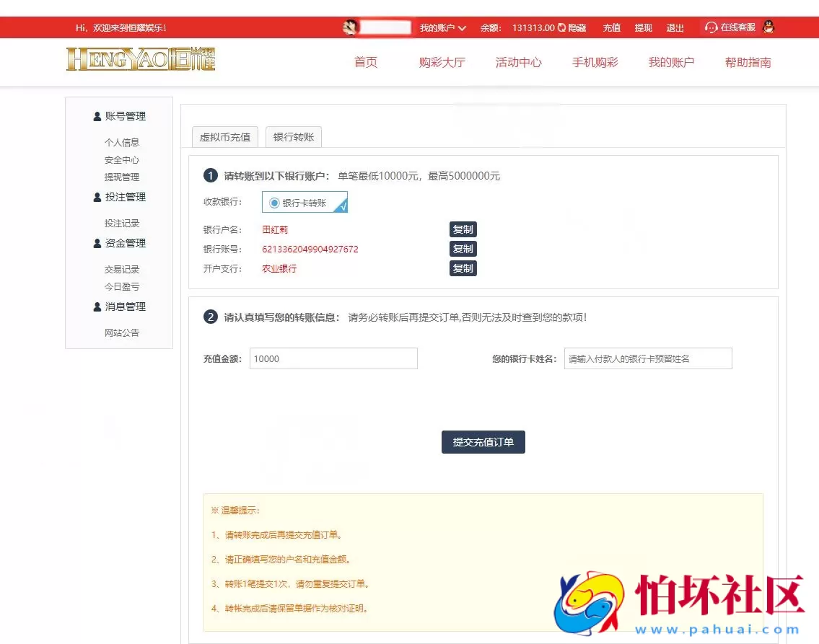Viewport: 819px width, 644px height.
Task: Click the HengYao 恒耀 logo
Action: [140, 60]
